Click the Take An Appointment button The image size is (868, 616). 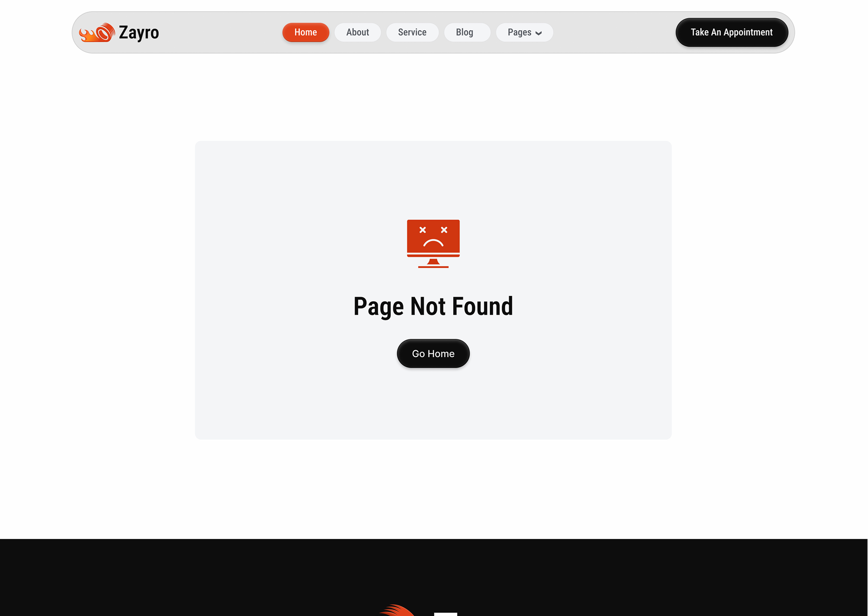tap(732, 32)
